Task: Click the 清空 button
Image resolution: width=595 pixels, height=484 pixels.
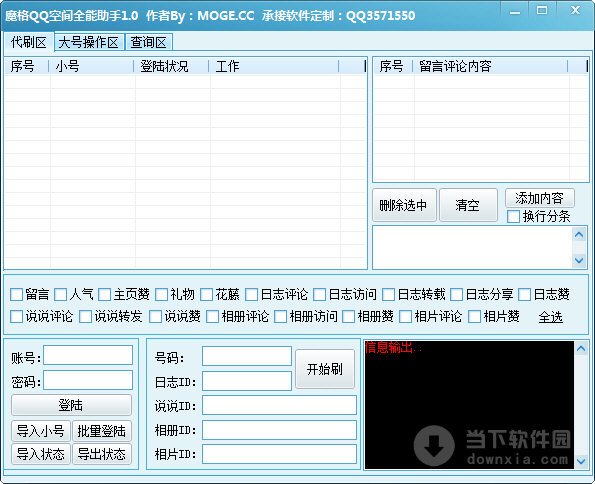Action: tap(468, 205)
